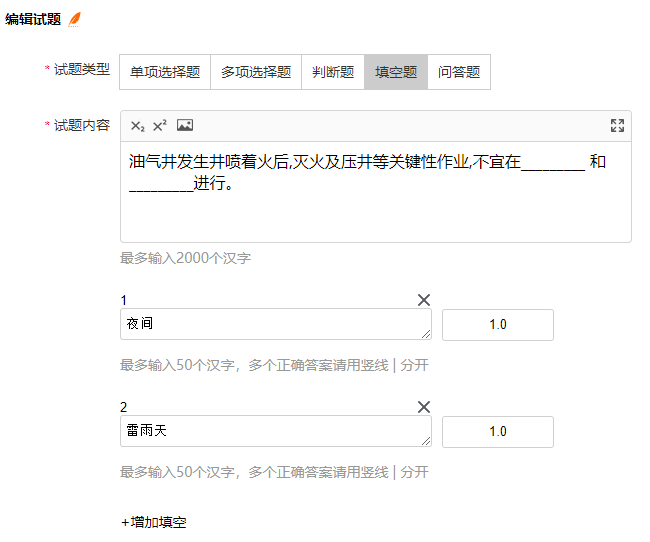The height and width of the screenshot is (542, 650).
Task: Click the 50个汉字 hint below the 夜间 answer
Action: 274,365
